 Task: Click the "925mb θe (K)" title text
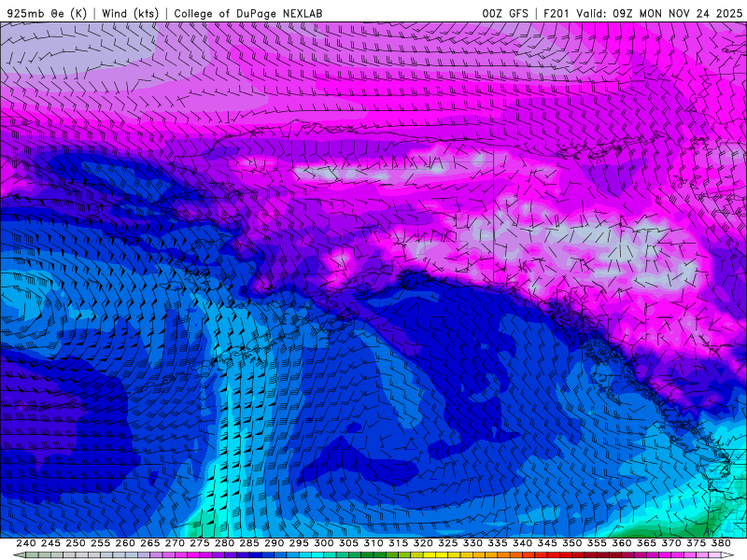point(47,13)
